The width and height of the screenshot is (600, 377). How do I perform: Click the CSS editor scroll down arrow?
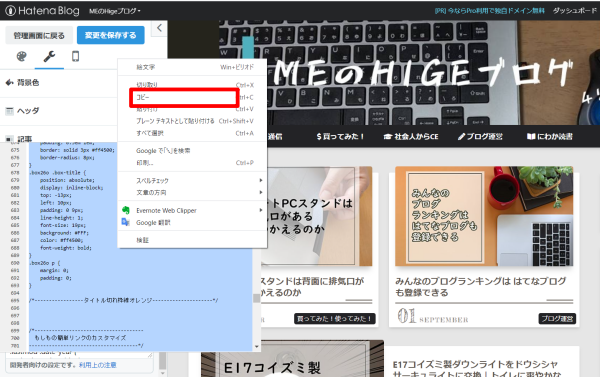256,346
